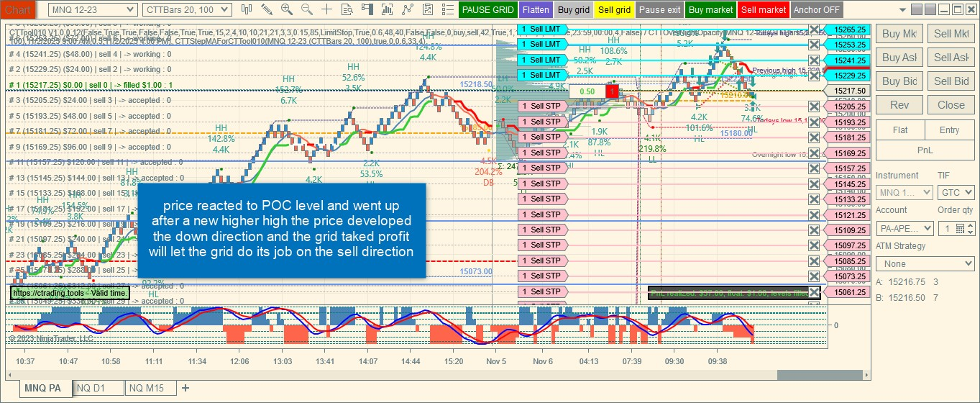Click the zoom out magnifier icon
980x403 pixels.
(x=307, y=9)
